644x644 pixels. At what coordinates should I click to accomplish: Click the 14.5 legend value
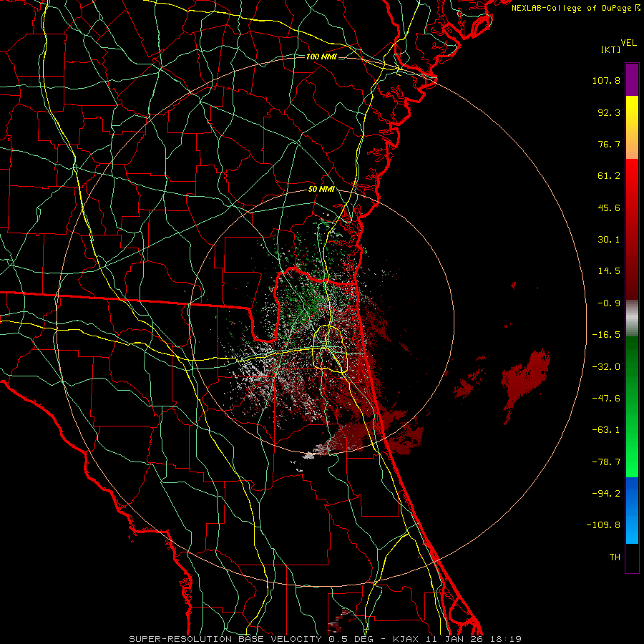tap(609, 271)
